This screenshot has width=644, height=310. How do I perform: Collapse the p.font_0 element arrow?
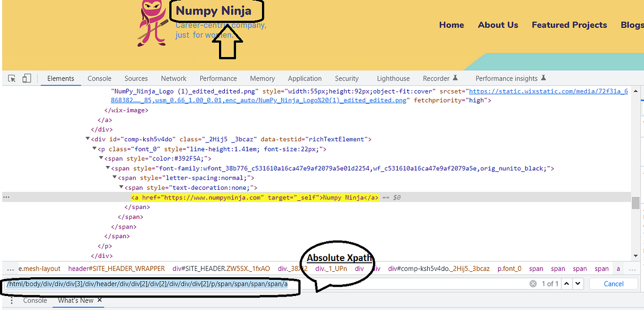click(x=94, y=149)
